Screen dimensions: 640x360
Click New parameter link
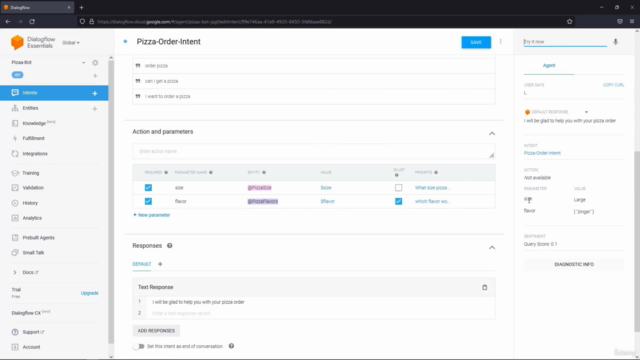[x=152, y=215]
